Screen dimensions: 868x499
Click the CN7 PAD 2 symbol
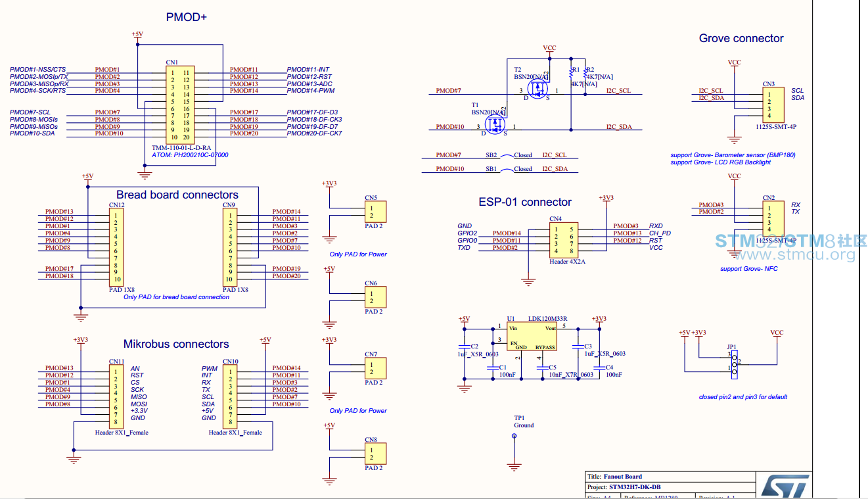click(x=375, y=368)
